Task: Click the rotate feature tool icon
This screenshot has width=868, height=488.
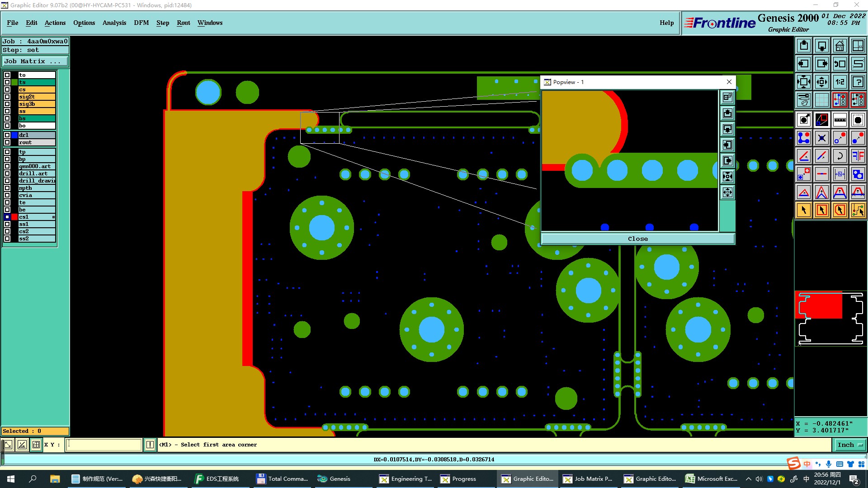Action: click(x=840, y=156)
